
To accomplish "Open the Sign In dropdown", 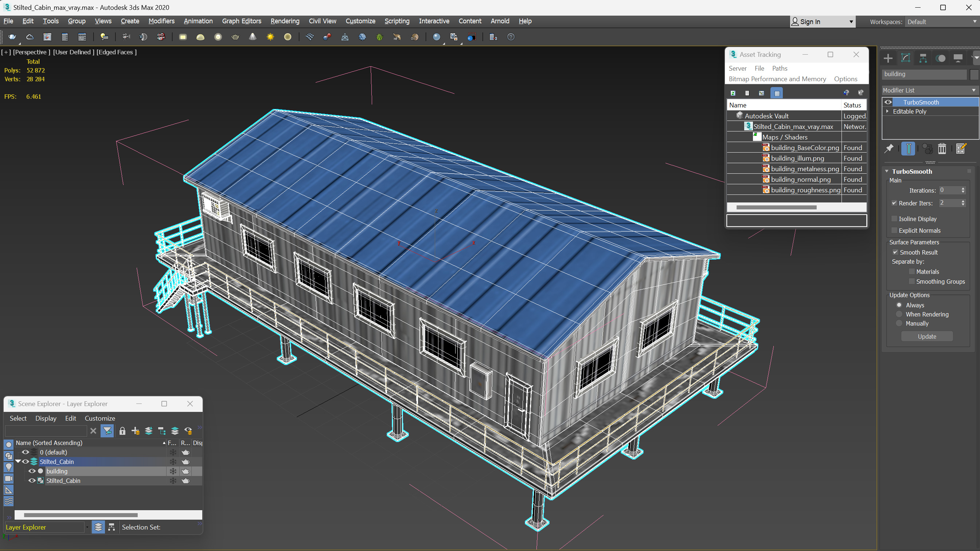I will pyautogui.click(x=823, y=22).
